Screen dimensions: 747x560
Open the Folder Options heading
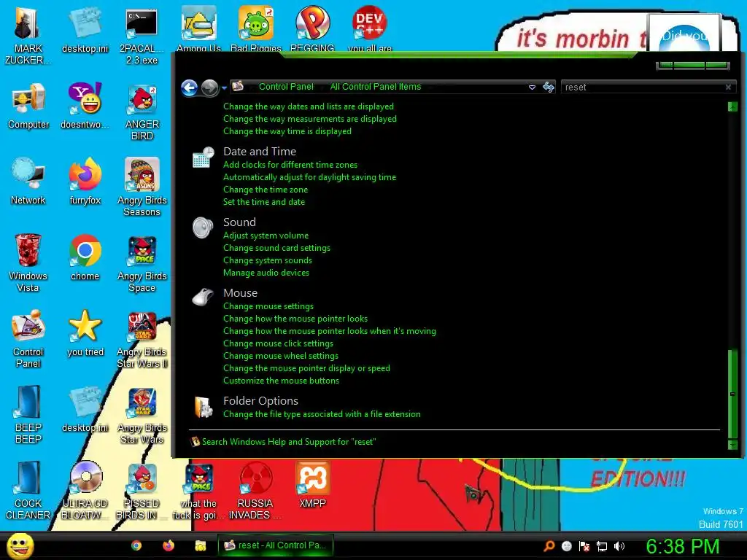click(260, 401)
